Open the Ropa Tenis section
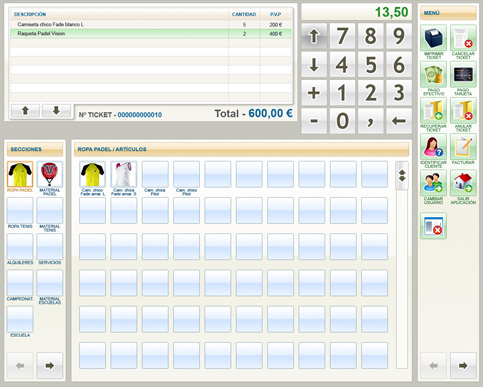 [20, 210]
